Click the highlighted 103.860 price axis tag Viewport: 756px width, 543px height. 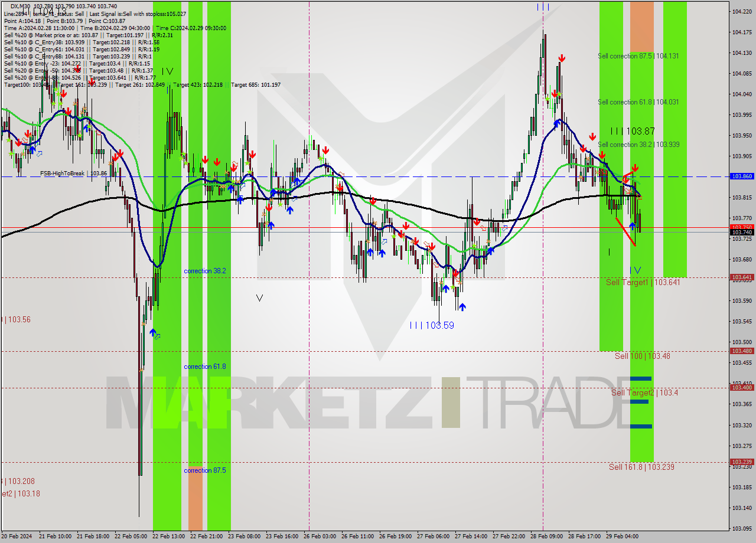pos(742,176)
